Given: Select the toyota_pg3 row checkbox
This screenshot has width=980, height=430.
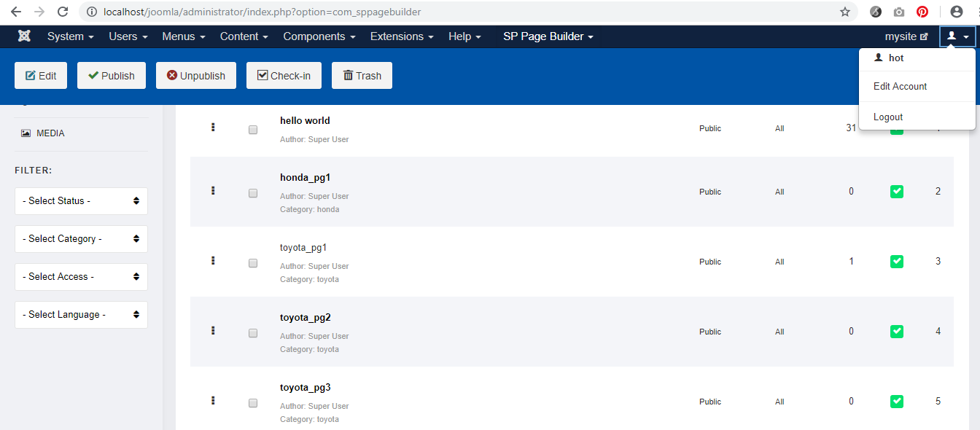Looking at the screenshot, I should click(253, 403).
